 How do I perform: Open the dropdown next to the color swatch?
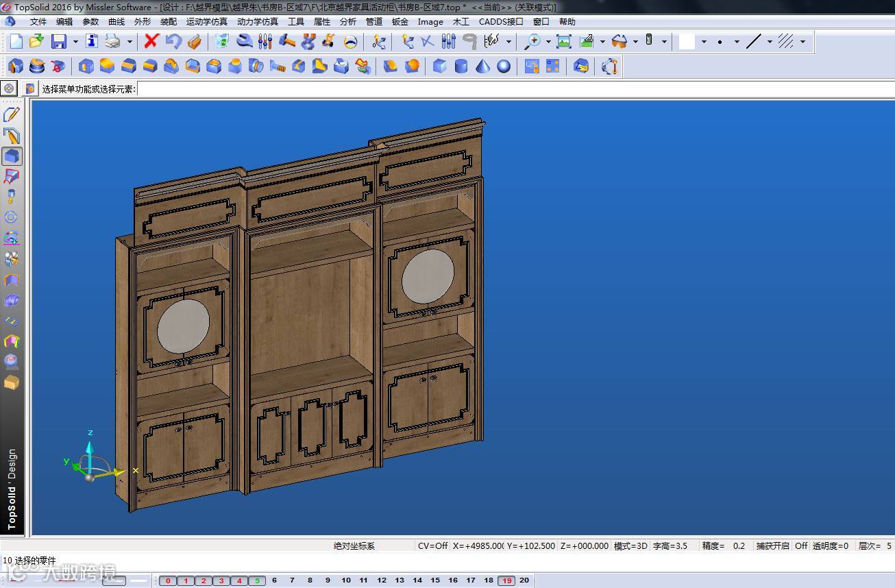[704, 42]
